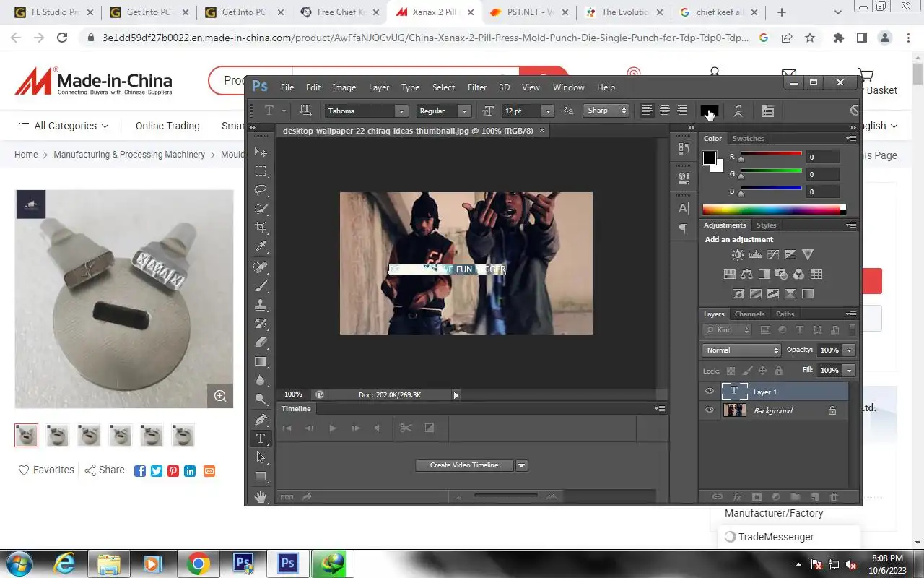Click the Add layer style fx icon
The width and height of the screenshot is (924, 578).
(737, 497)
